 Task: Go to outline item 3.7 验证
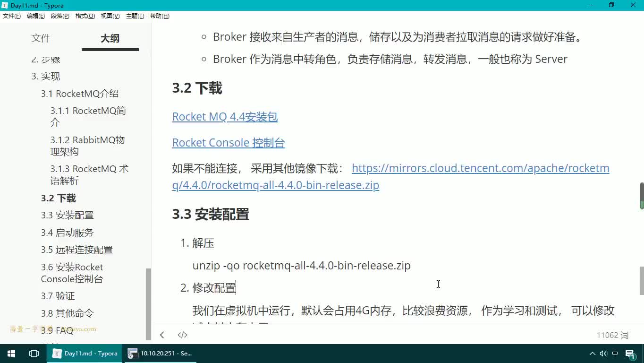(58, 296)
